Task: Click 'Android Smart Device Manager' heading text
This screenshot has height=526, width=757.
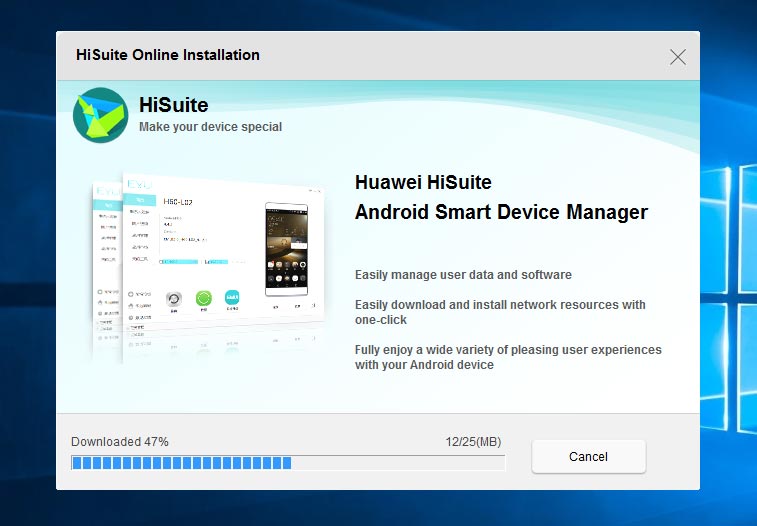Action: tap(501, 212)
